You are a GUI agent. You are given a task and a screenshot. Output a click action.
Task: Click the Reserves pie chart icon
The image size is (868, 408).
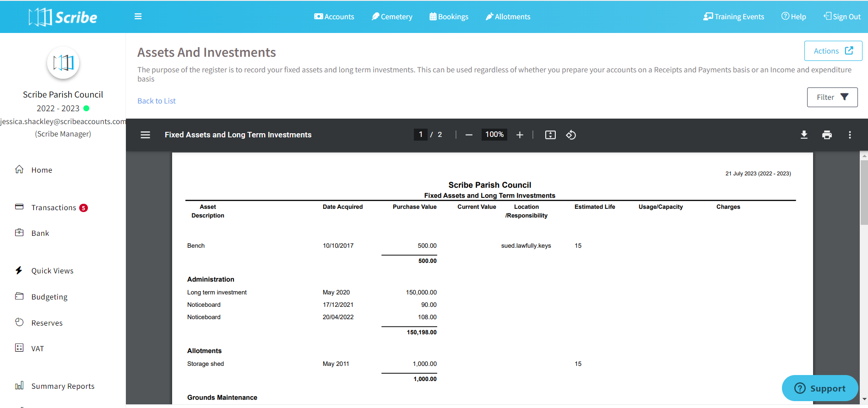pos(19,322)
